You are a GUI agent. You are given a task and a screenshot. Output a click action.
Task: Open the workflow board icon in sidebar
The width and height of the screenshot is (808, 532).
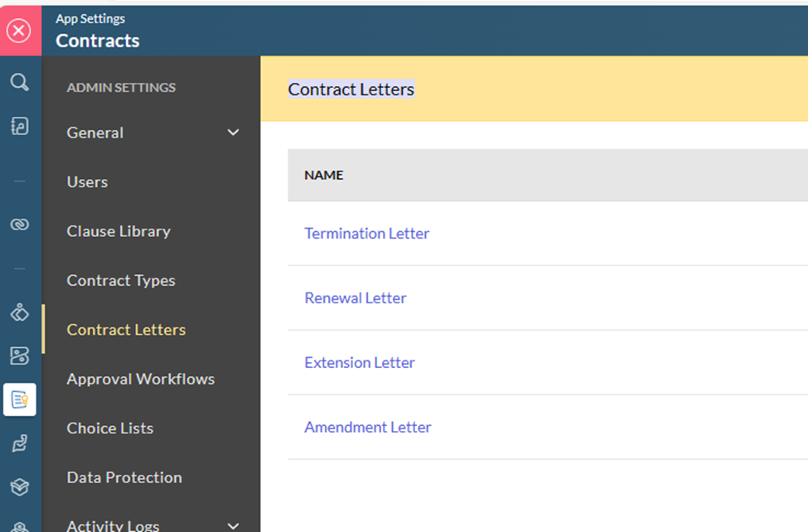point(20,355)
